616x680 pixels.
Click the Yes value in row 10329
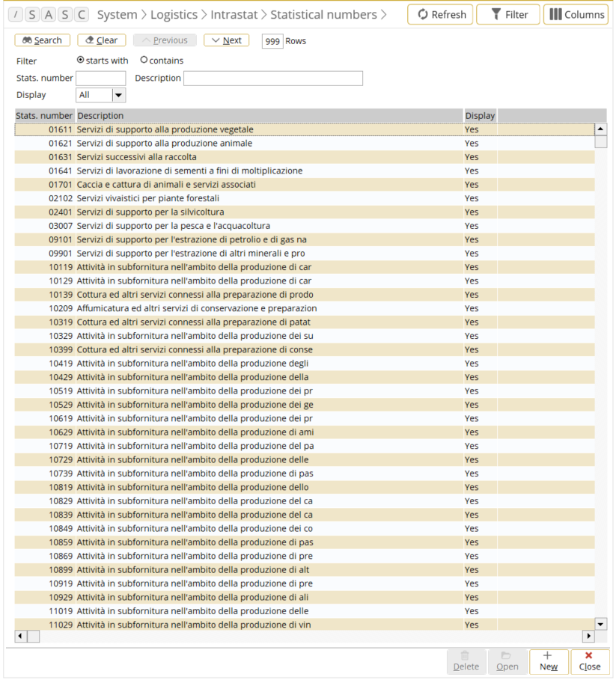[472, 336]
